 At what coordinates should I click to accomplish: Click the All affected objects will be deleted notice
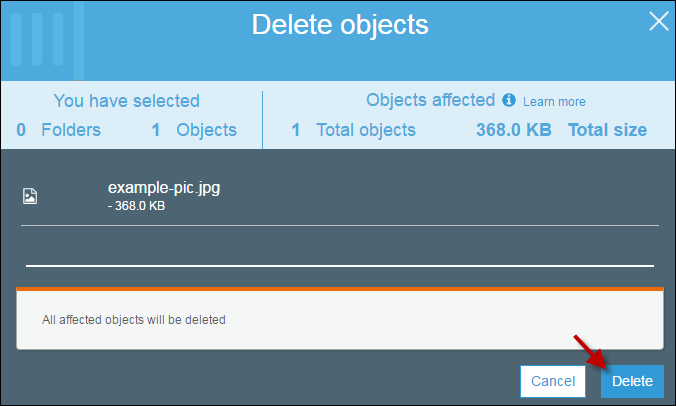(134, 320)
